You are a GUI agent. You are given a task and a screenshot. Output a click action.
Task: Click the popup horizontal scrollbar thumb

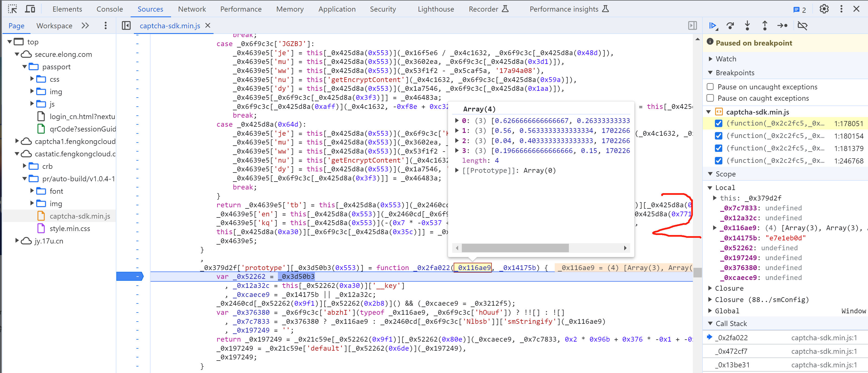[x=515, y=248]
